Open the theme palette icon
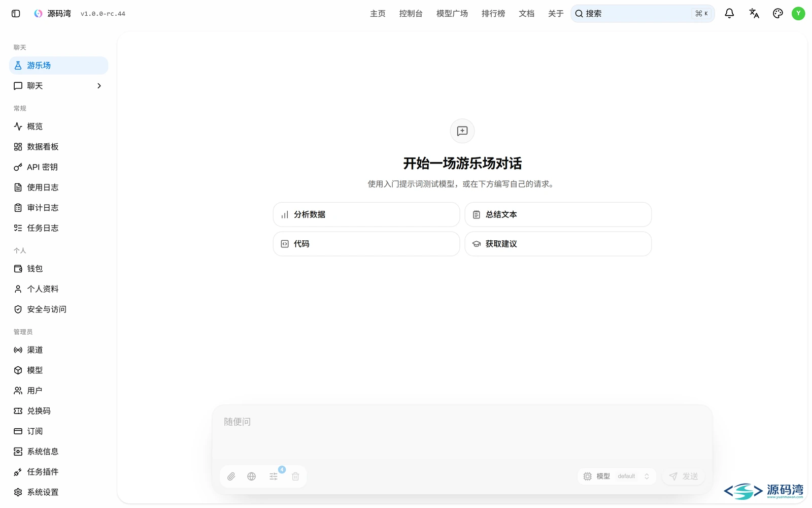 click(x=778, y=14)
